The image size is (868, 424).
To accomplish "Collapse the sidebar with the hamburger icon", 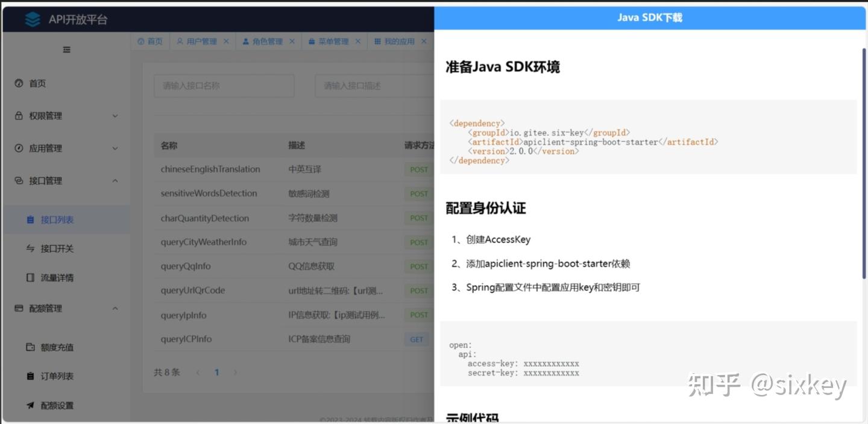I will 66,49.
